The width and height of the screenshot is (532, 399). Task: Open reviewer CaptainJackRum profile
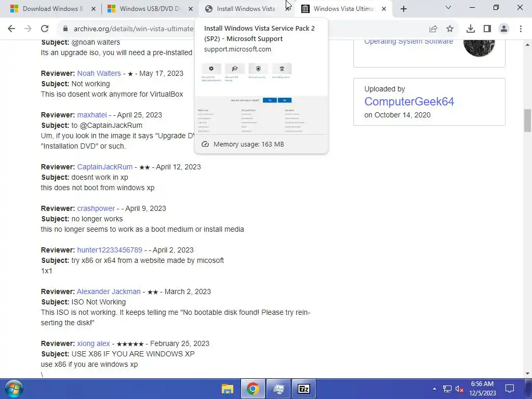coord(104,167)
